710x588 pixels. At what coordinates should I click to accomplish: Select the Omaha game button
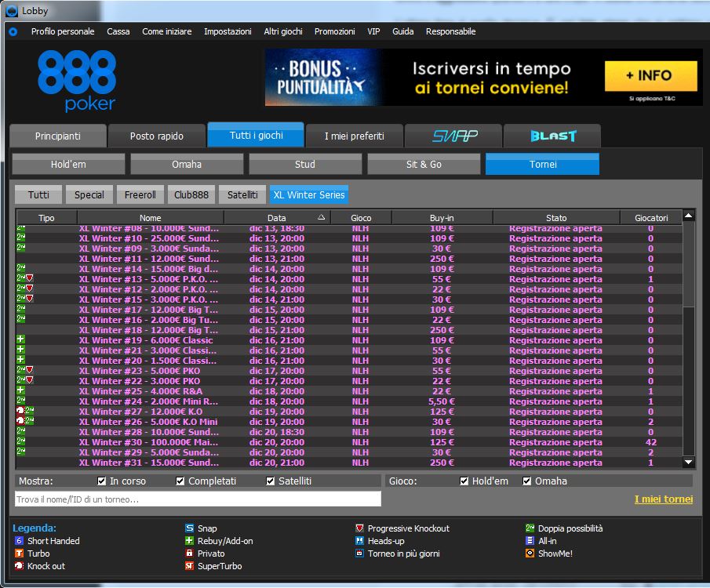pyautogui.click(x=187, y=164)
